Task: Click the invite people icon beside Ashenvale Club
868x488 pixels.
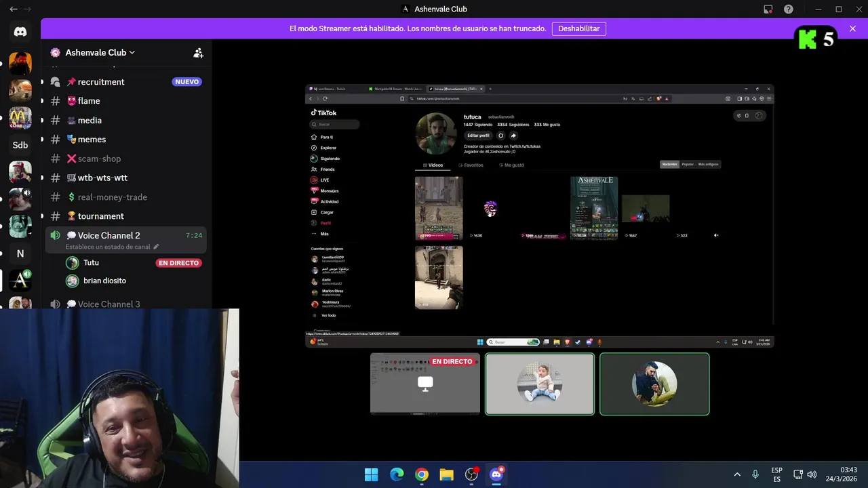Action: click(x=198, y=52)
